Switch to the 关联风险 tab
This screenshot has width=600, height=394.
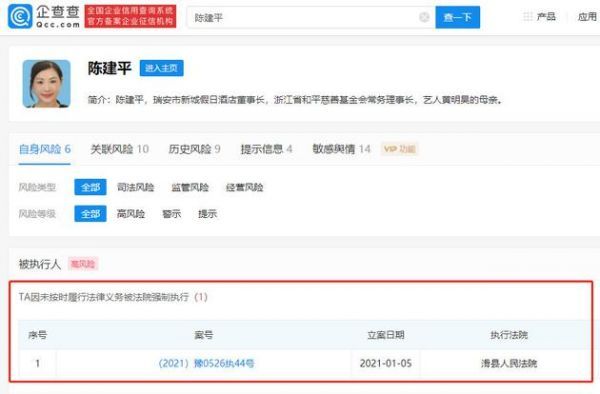click(x=119, y=149)
